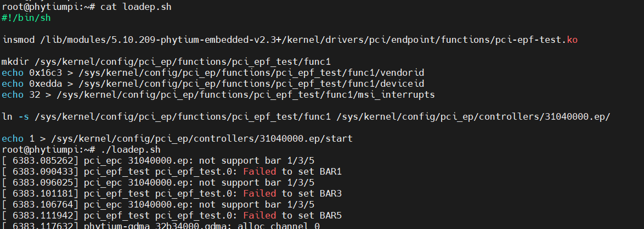Click the timestamp 6383.085262
This screenshot has width=644, height=229.
45,161
